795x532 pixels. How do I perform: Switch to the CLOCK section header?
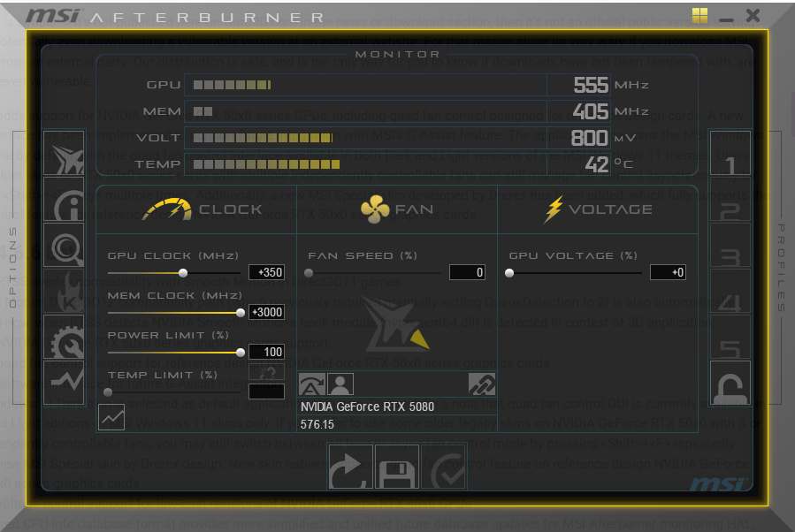click(203, 209)
